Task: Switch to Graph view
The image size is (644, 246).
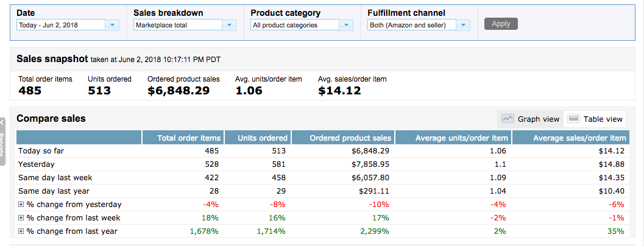Action: pyautogui.click(x=530, y=119)
